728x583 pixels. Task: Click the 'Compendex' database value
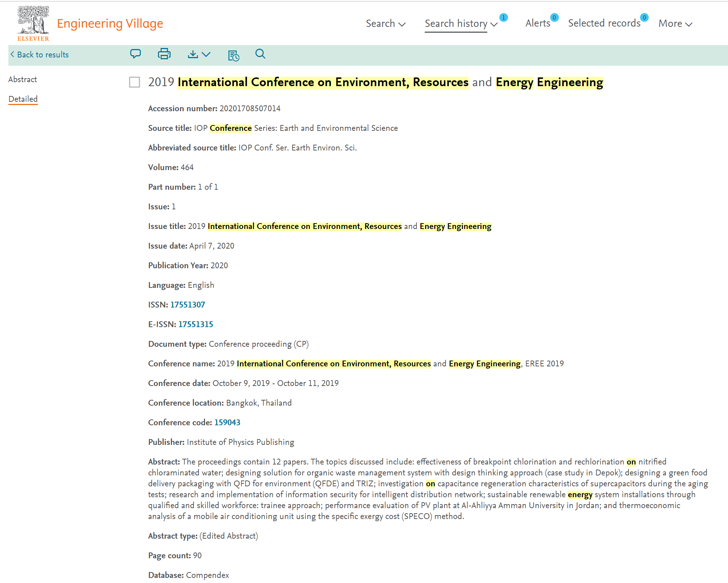tap(207, 575)
